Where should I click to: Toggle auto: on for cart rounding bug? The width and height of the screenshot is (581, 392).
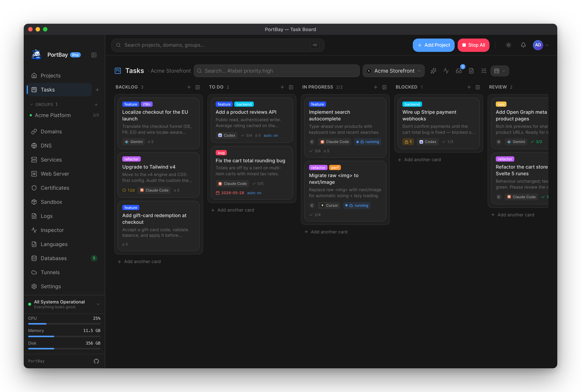click(x=254, y=193)
